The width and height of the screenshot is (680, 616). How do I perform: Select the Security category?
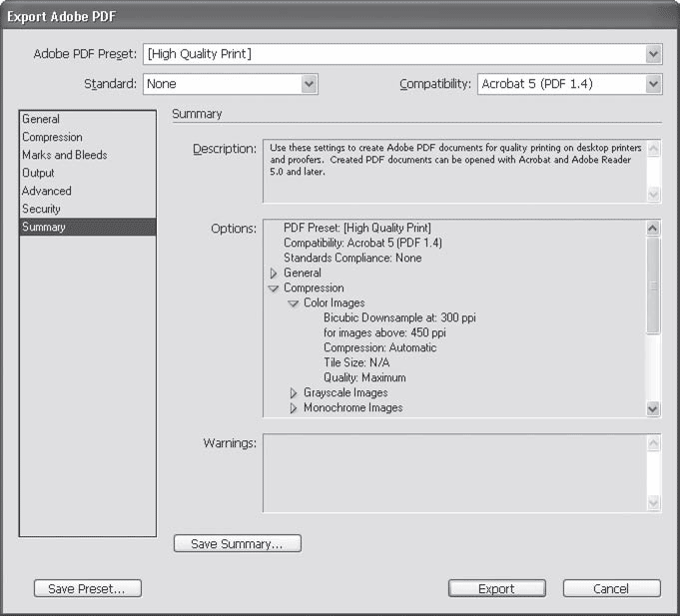(x=41, y=209)
